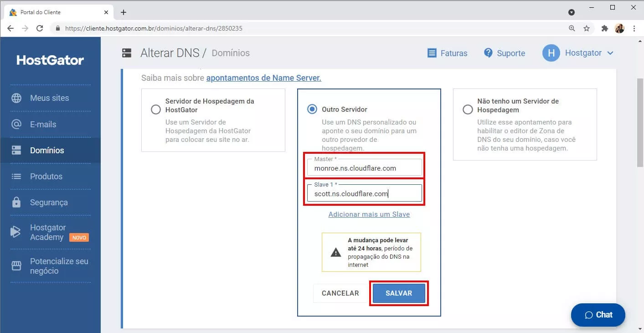This screenshot has height=333, width=644.
Task: Click the Domínios breadcrumb text
Action: point(231,53)
